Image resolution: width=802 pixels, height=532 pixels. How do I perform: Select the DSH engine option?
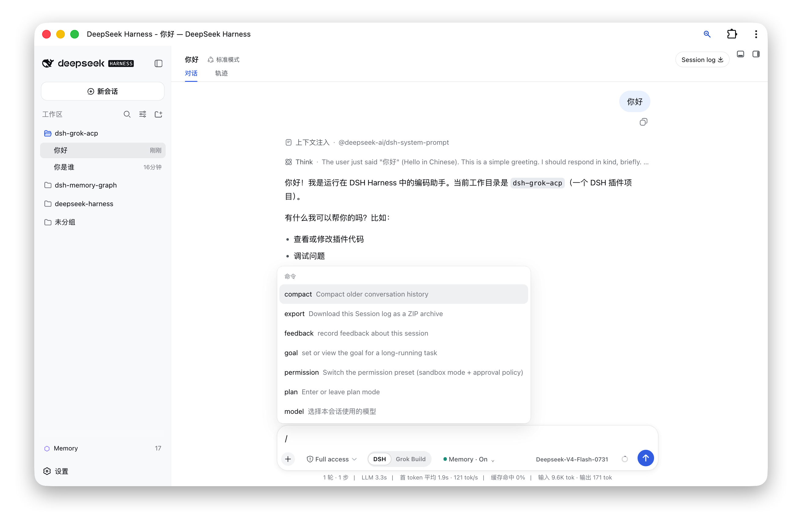[x=379, y=459]
